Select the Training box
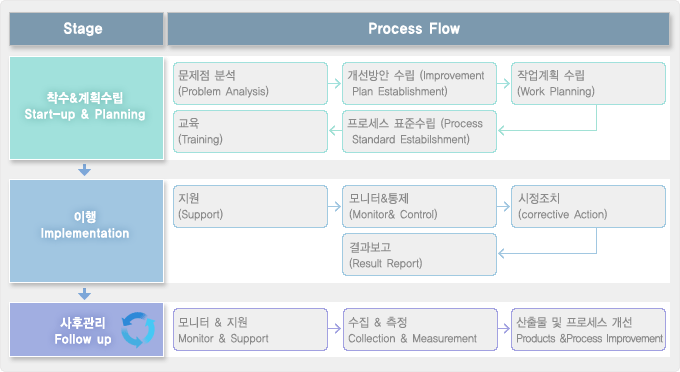This screenshot has height=372, width=680. click(250, 131)
